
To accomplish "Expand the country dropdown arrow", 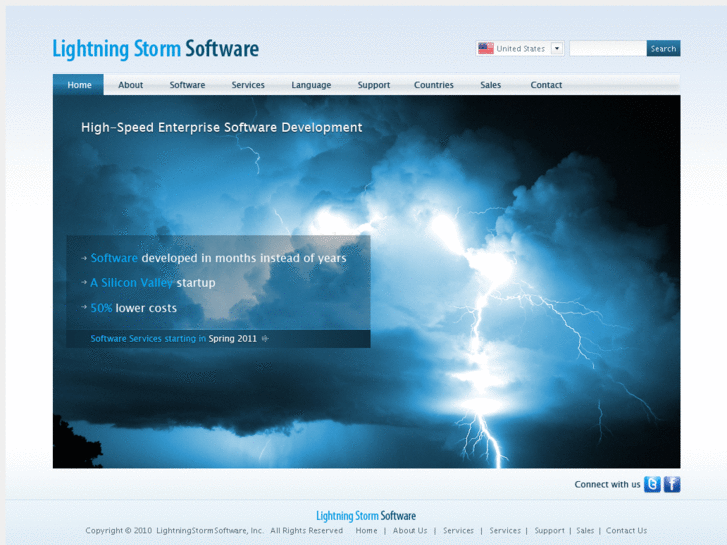I will (x=557, y=48).
